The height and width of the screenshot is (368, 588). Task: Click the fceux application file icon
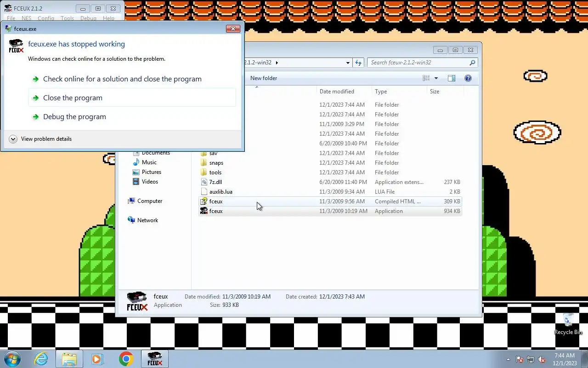click(204, 211)
